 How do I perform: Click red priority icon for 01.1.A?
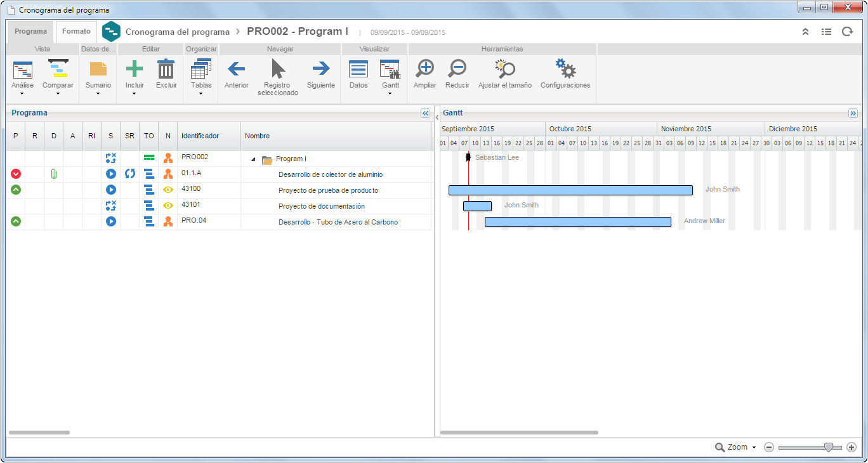click(x=16, y=174)
